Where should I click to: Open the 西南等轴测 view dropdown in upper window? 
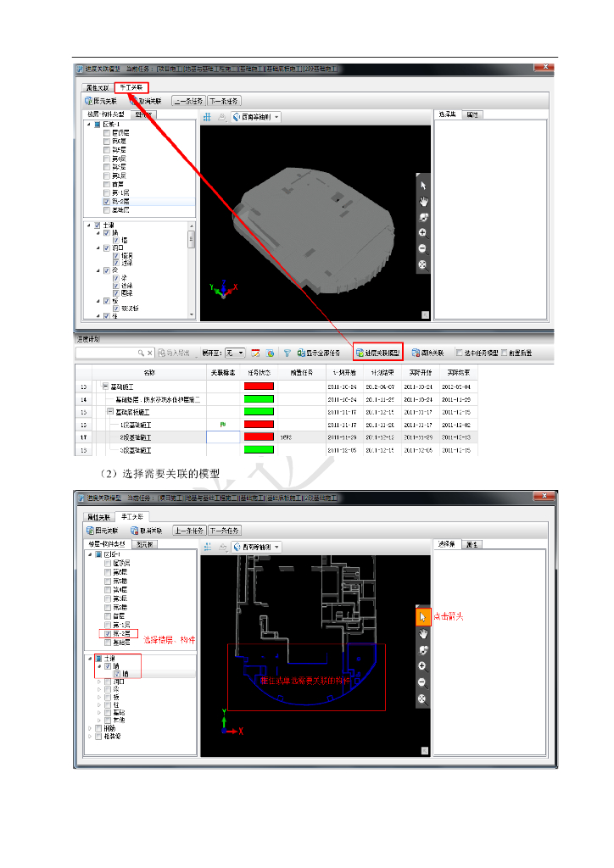pyautogui.click(x=255, y=117)
